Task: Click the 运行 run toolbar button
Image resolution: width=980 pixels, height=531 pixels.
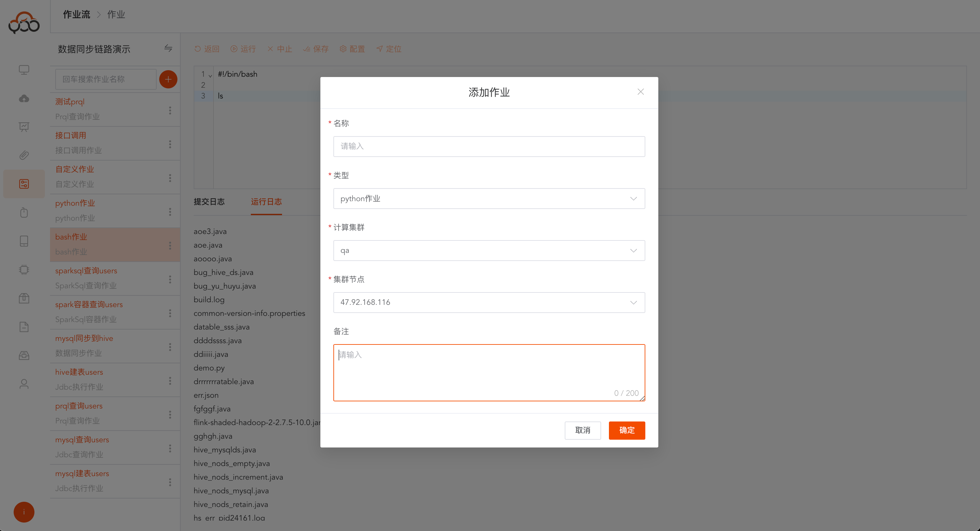Action: click(243, 49)
